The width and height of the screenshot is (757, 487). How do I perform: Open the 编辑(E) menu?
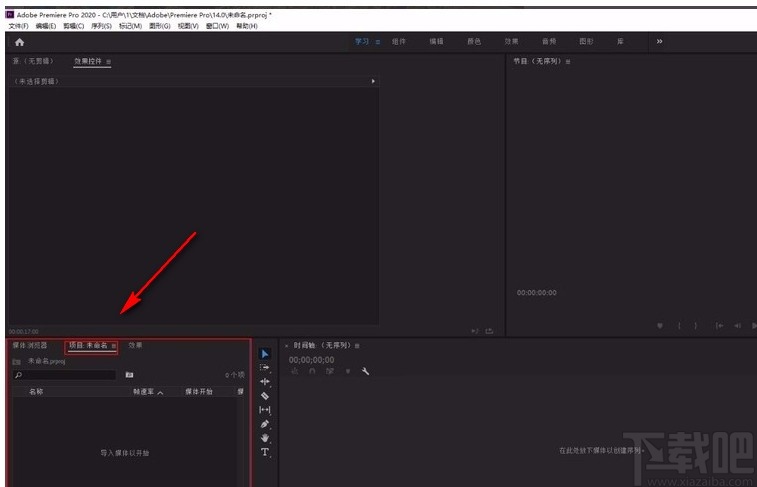click(45, 26)
